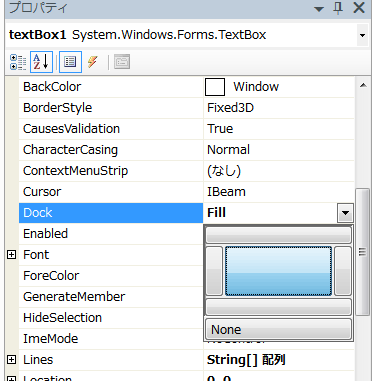Viewport: 372px width, 381px height.
Task: Click the IBeam cursor value
Action: pos(226,192)
